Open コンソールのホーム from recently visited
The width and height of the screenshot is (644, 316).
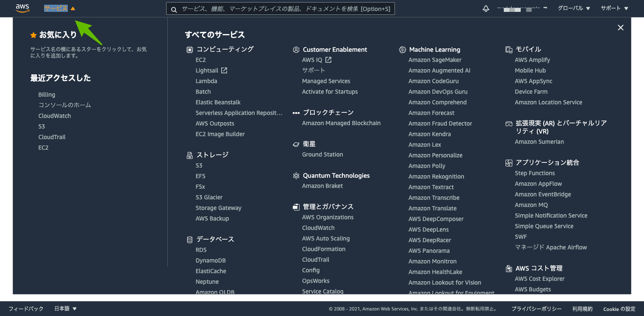point(65,105)
